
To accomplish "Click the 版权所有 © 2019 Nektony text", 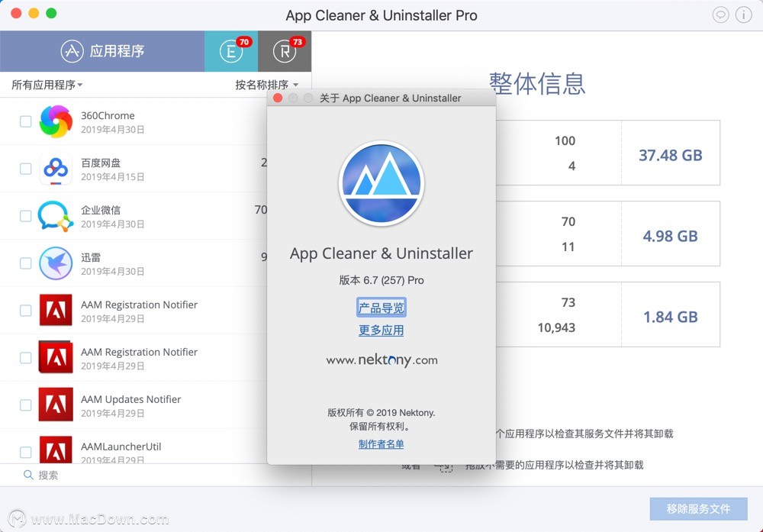I will point(381,412).
